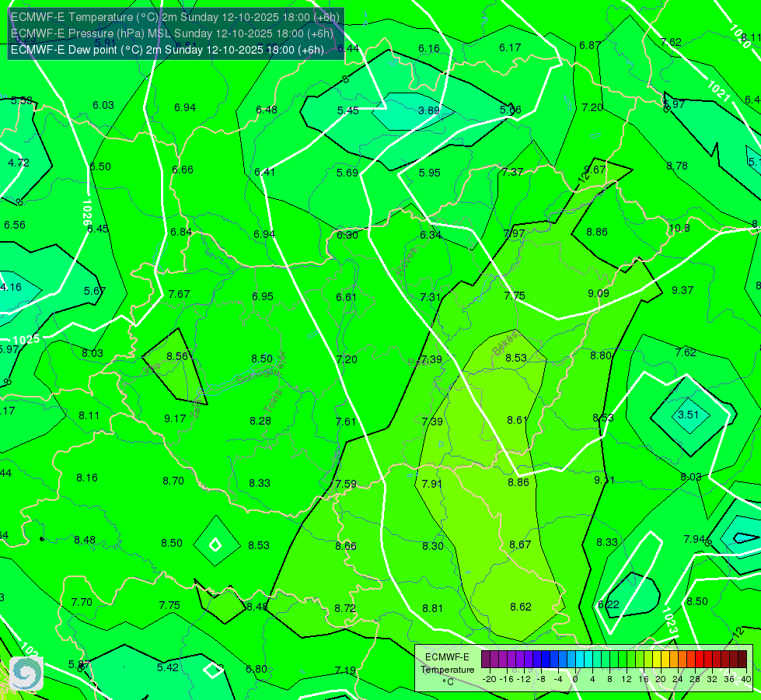Click the 7.94 temperature value
Image resolution: width=761 pixels, height=700 pixels.
click(x=694, y=539)
